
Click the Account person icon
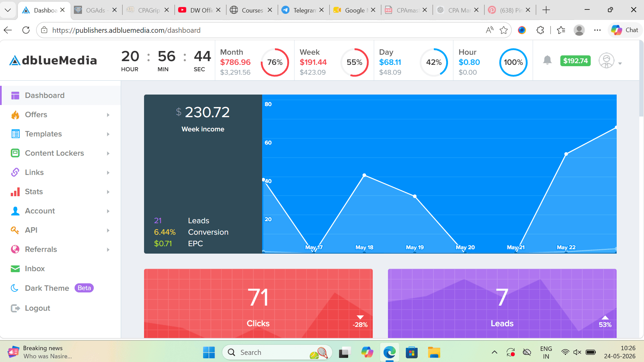tap(15, 211)
